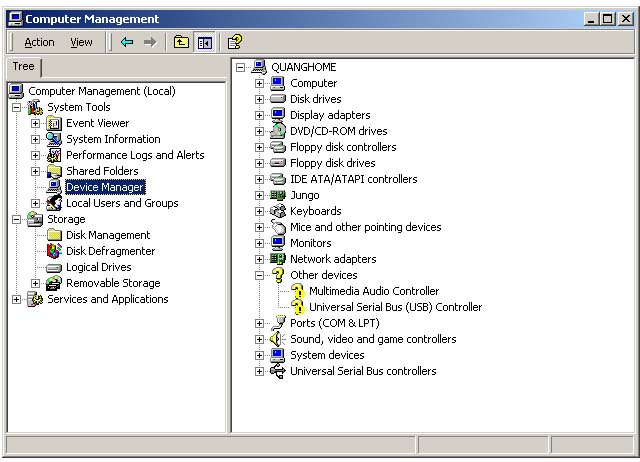This screenshot has width=640, height=462.
Task: Click the Shared Folders icon
Action: pos(54,171)
